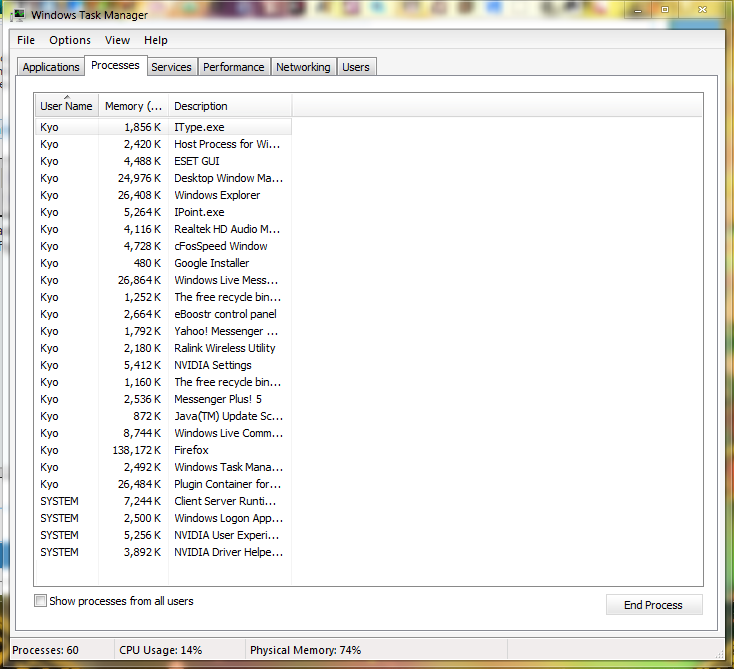Select the Ralink Wireless Utility process
Screen dimensions: 734x669
[x=163, y=348]
